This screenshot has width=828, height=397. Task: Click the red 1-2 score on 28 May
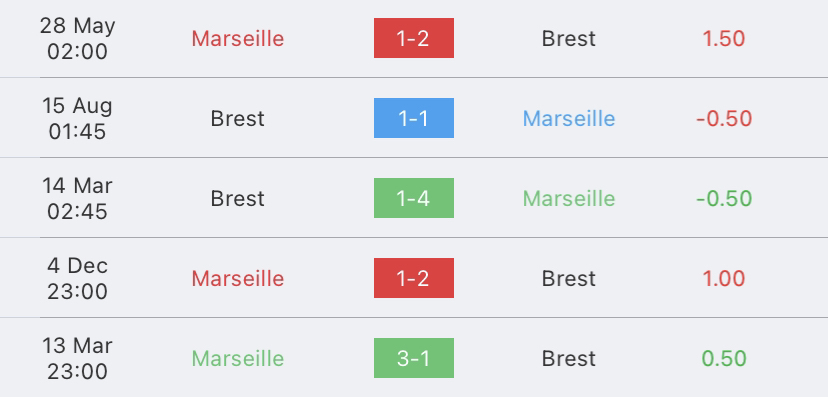tap(413, 38)
